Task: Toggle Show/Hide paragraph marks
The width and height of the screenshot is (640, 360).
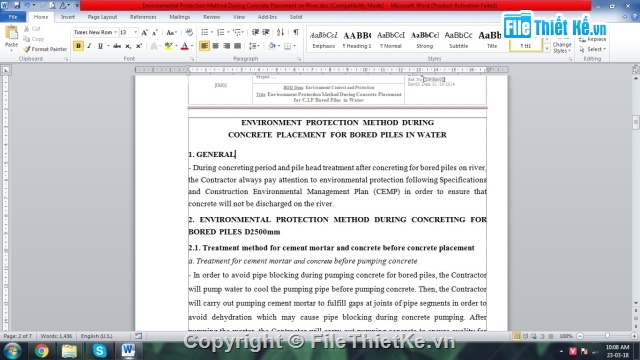Action: click(296, 32)
